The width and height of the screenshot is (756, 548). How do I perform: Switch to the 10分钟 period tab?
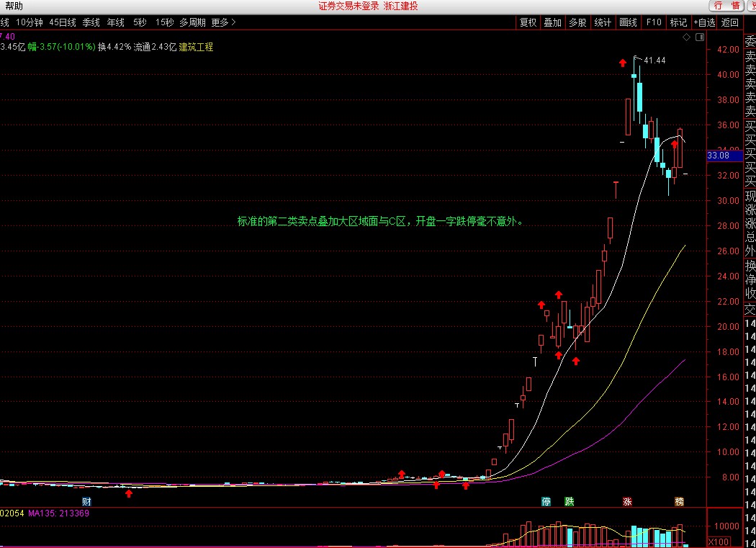click(x=29, y=22)
